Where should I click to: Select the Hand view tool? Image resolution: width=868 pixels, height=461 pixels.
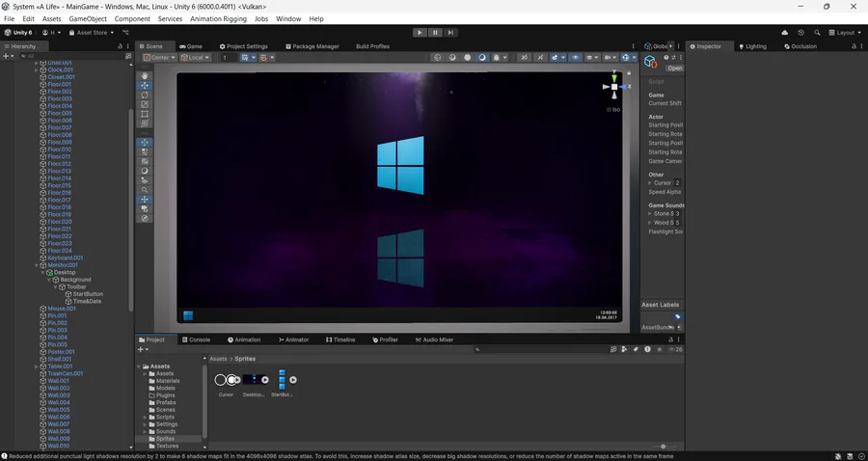pos(145,75)
